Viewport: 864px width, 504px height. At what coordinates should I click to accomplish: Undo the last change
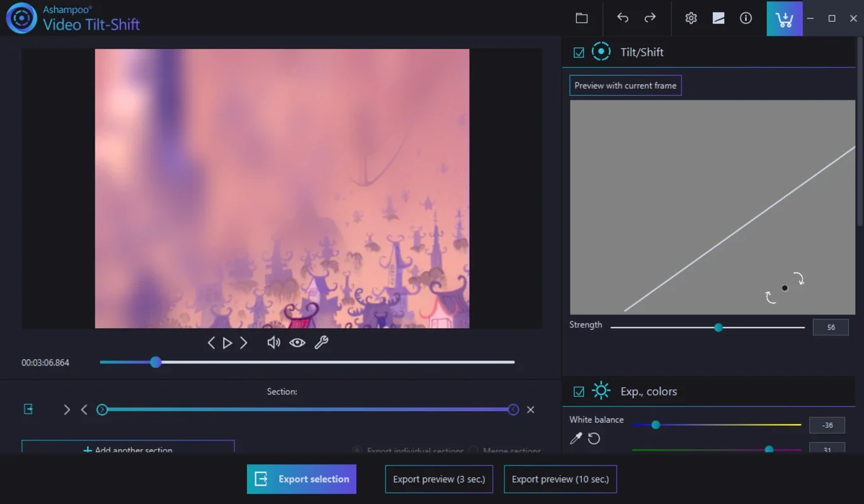click(623, 18)
